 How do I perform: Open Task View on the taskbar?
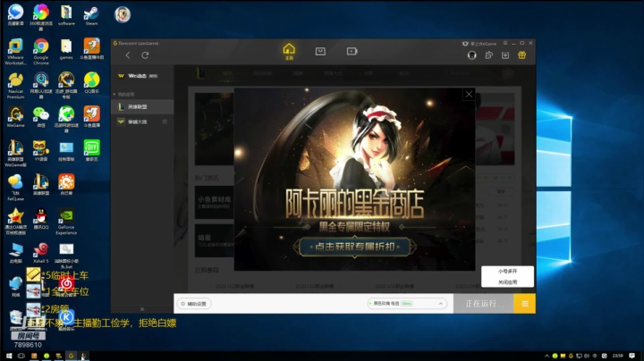21,356
